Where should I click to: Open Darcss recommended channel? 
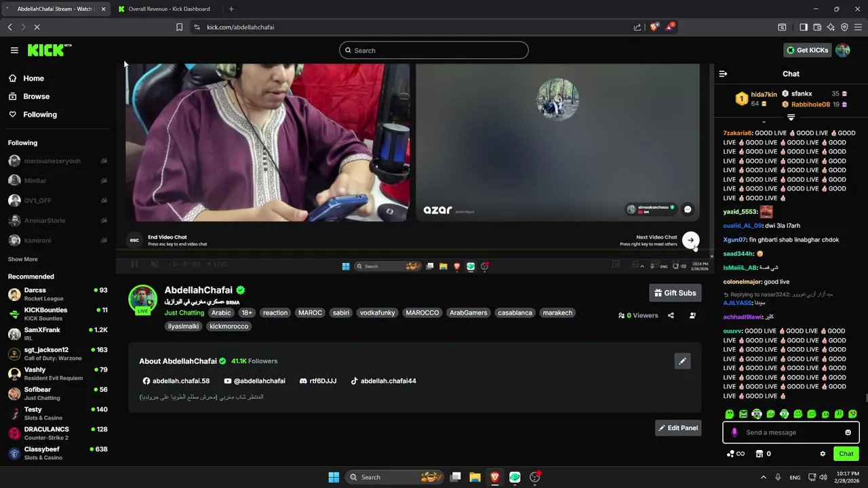pyautogui.click(x=58, y=294)
